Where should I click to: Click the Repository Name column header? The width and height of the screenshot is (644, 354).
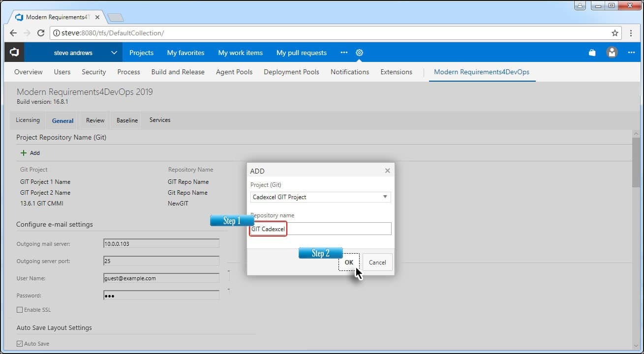coord(190,170)
